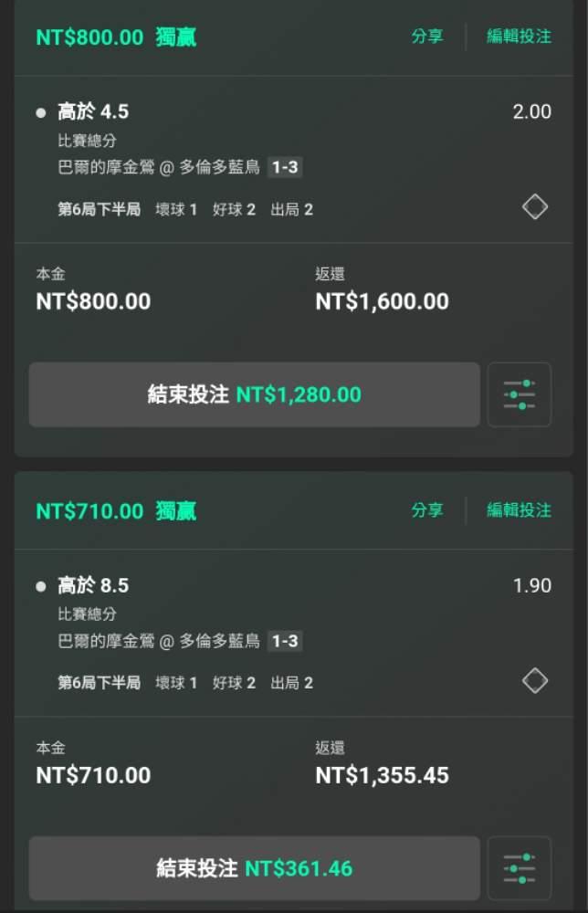Image resolution: width=588 pixels, height=913 pixels.
Task: Tap diamond icon in the 高於 8.5 bet
Action: pyautogui.click(x=535, y=680)
